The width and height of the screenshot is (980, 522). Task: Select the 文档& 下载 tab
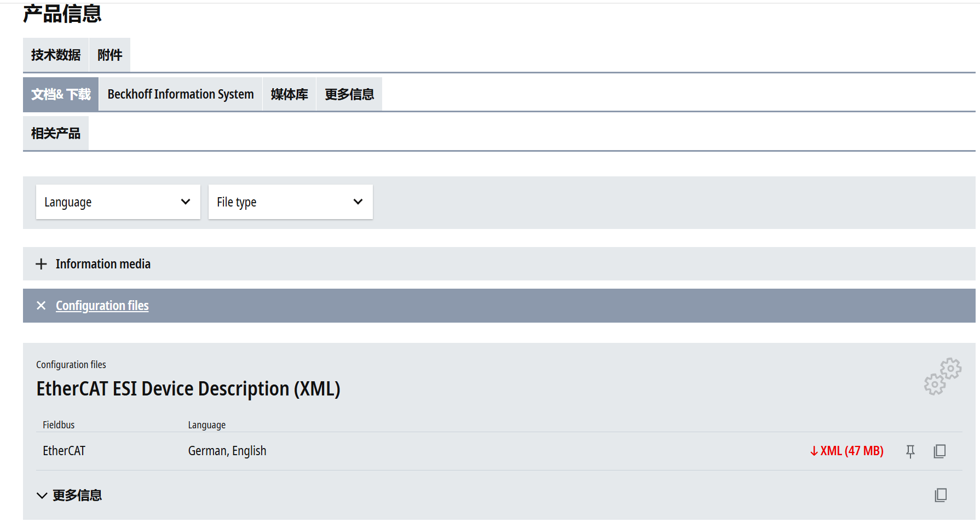[61, 94]
